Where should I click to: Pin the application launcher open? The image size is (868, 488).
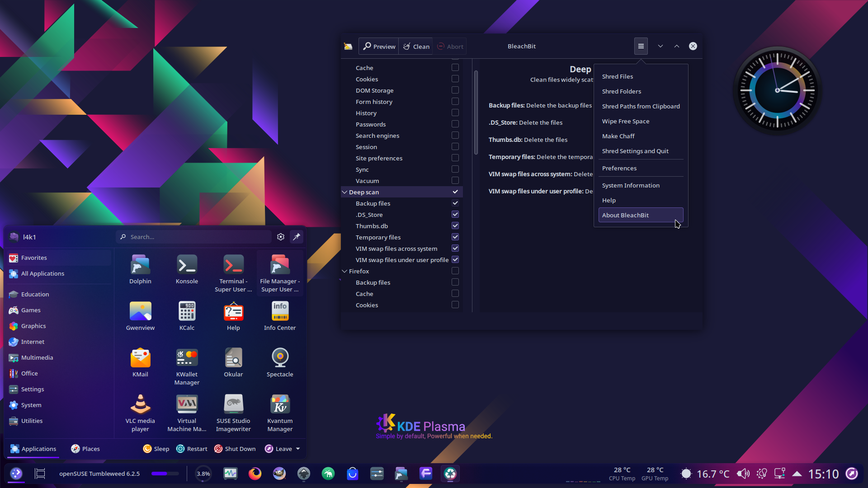point(297,237)
